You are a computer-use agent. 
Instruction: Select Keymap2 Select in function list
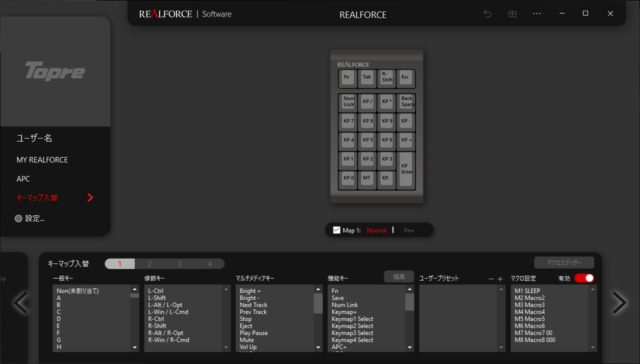[352, 326]
